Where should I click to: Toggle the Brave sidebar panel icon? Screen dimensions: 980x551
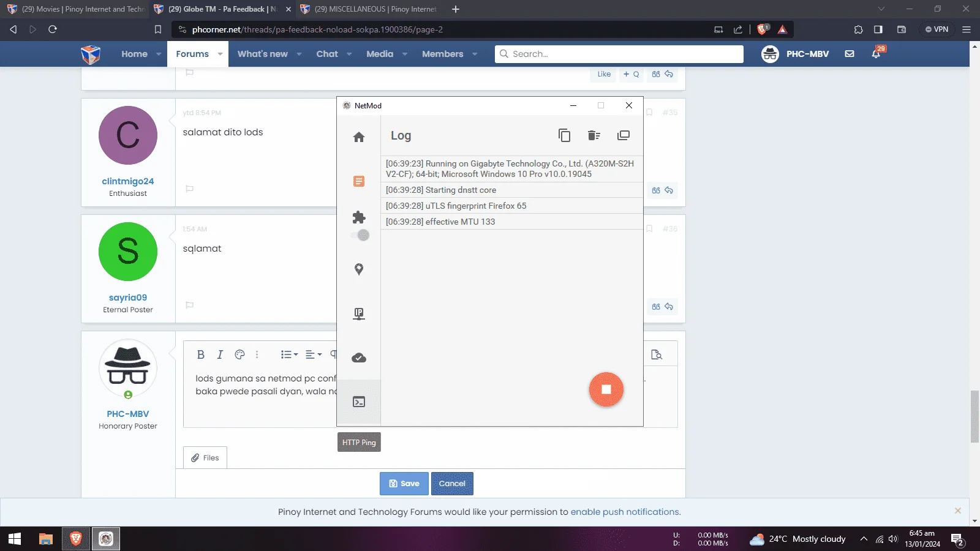pos(878,29)
